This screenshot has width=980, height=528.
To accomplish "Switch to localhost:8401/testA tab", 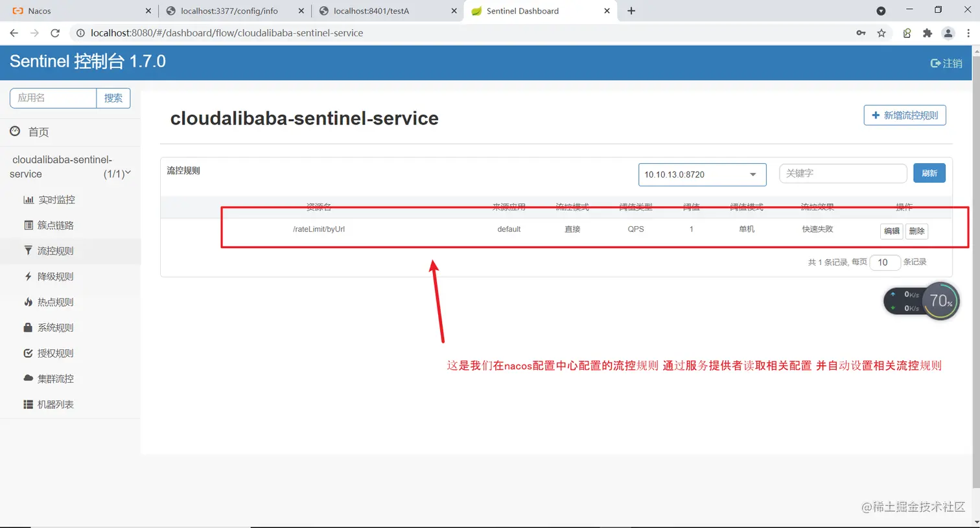I will 388,11.
